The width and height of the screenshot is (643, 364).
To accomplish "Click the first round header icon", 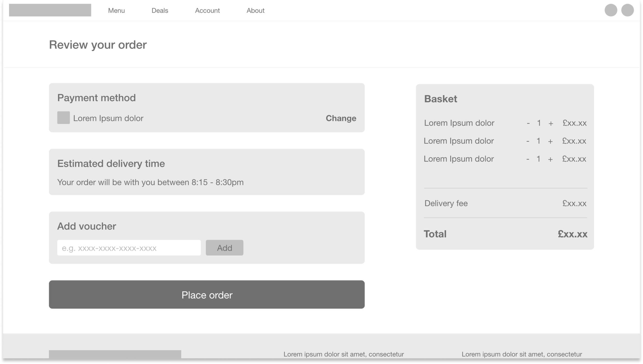I will coord(611,10).
